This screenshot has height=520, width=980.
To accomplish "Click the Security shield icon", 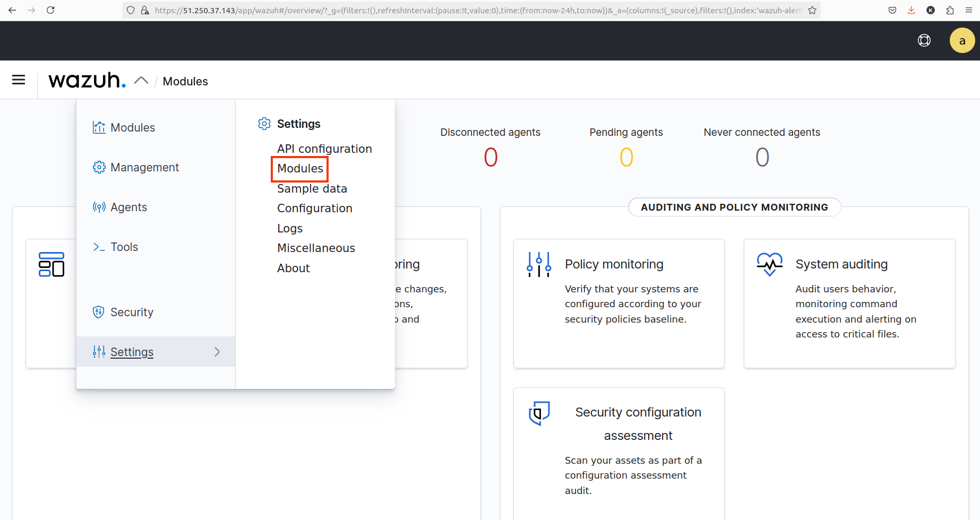I will tap(99, 312).
